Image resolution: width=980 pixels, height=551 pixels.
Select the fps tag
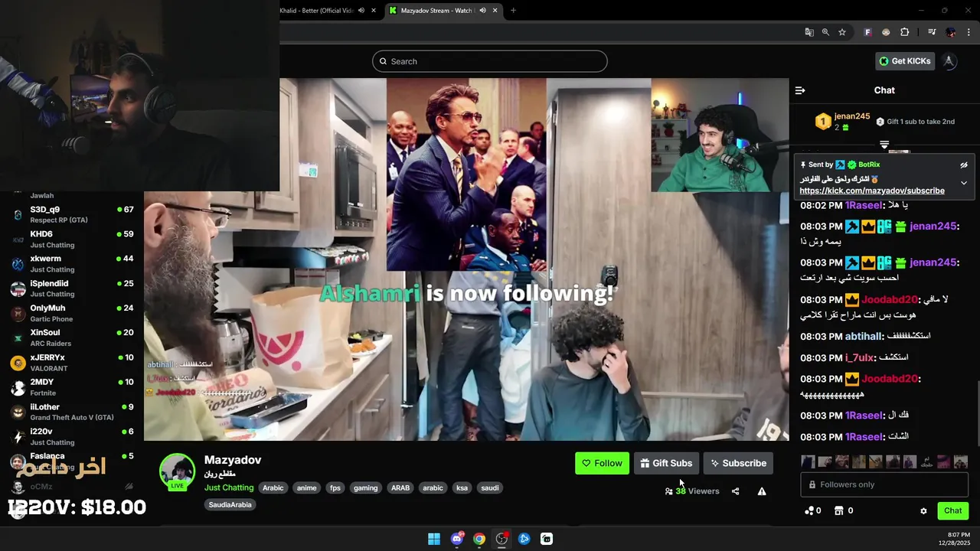coord(335,487)
